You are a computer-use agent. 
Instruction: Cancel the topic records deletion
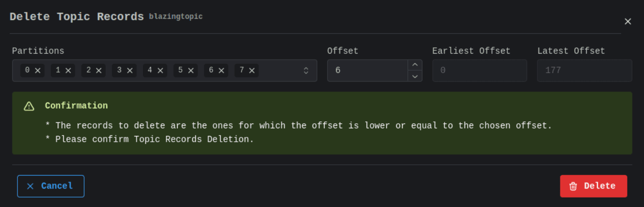click(51, 186)
